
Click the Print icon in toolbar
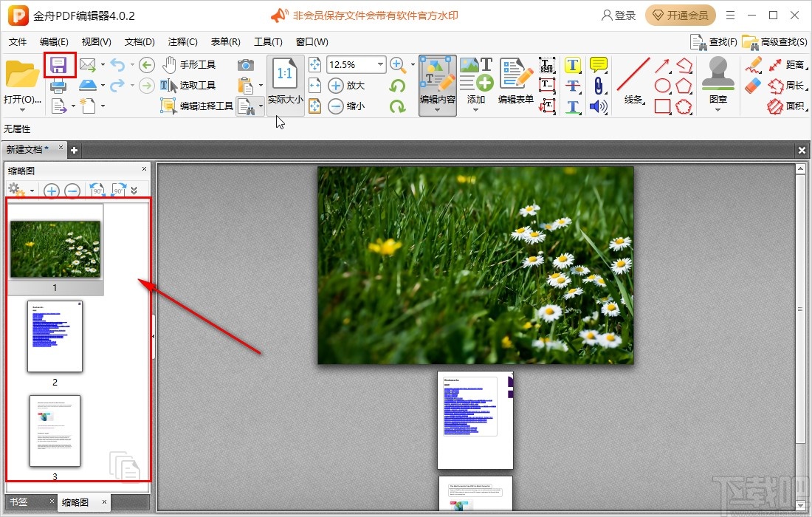point(58,86)
